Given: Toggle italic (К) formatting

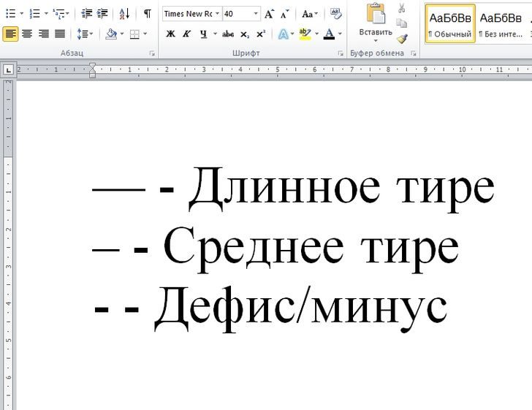Looking at the screenshot, I should tap(186, 34).
